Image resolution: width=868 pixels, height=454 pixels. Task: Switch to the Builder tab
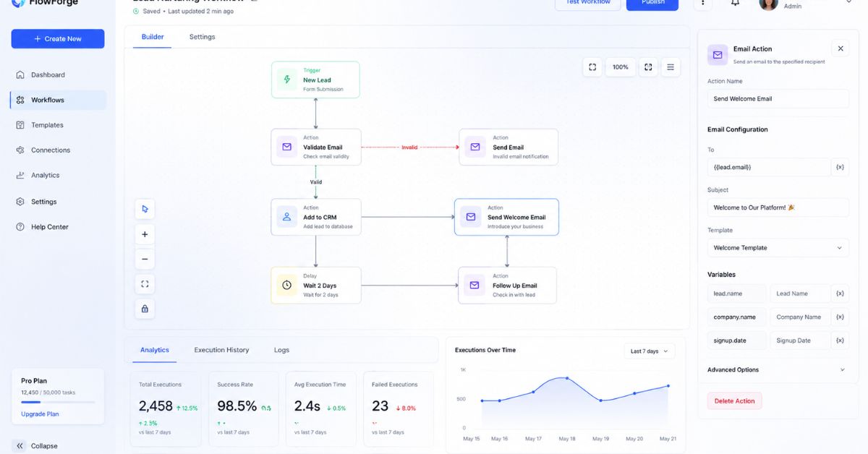point(153,37)
